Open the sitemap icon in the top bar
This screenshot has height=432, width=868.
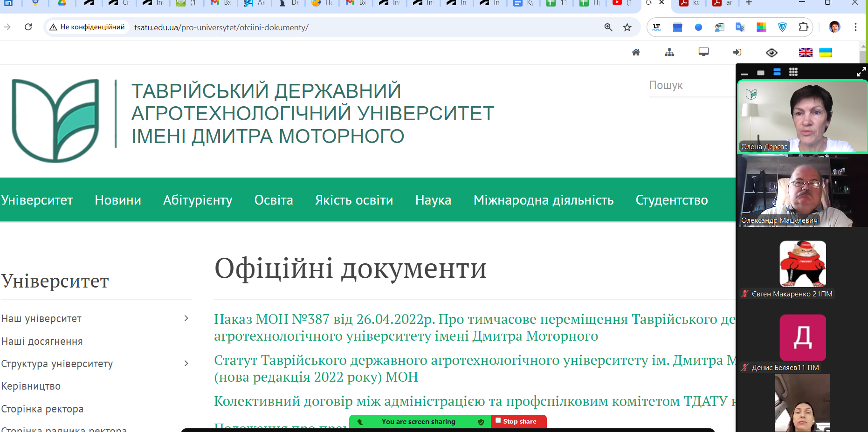[x=669, y=52]
